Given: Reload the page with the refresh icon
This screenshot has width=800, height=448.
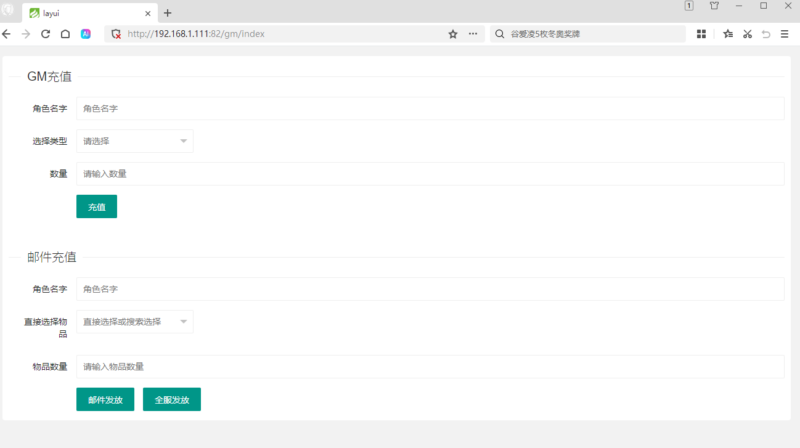Looking at the screenshot, I should 45,34.
